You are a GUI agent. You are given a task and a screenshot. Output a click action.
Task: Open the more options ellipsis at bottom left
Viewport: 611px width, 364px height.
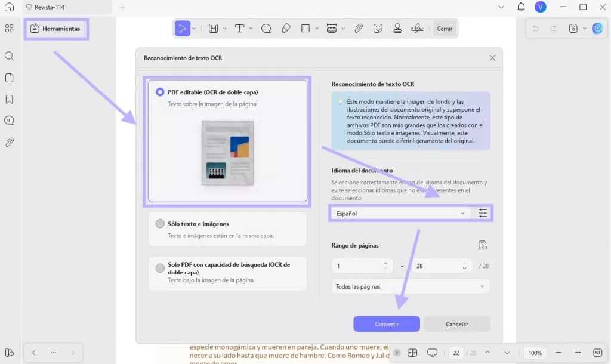coord(53,353)
